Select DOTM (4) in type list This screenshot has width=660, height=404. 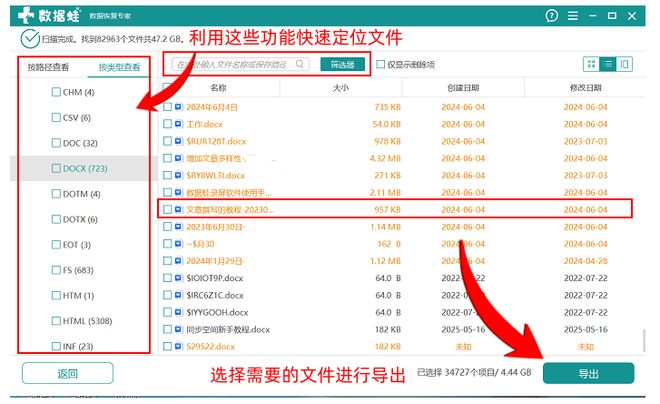[81, 194]
